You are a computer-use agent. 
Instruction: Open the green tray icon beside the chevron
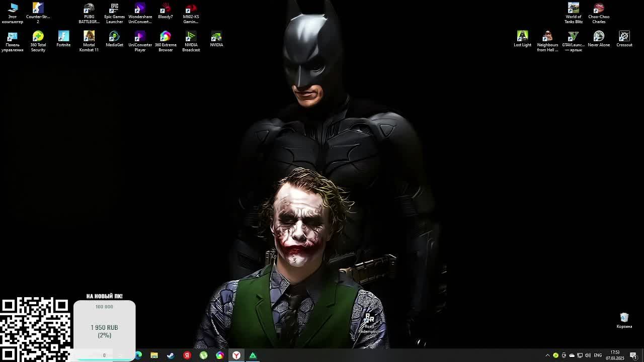[555, 355]
